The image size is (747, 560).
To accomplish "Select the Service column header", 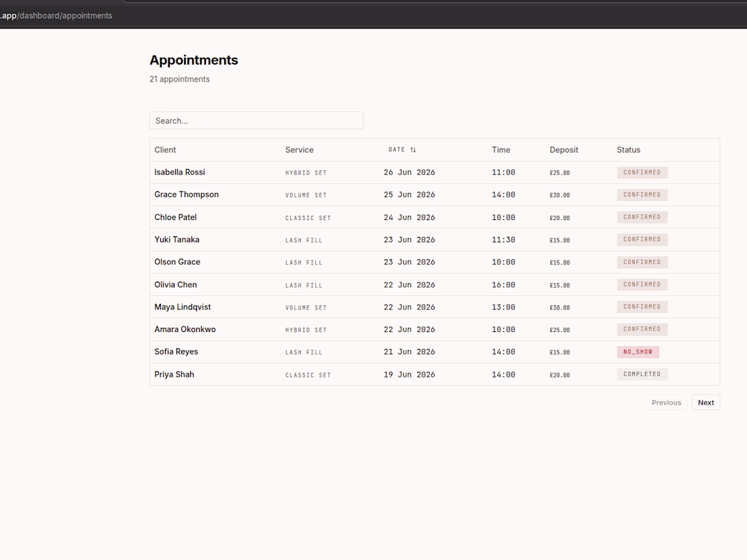I will (299, 149).
